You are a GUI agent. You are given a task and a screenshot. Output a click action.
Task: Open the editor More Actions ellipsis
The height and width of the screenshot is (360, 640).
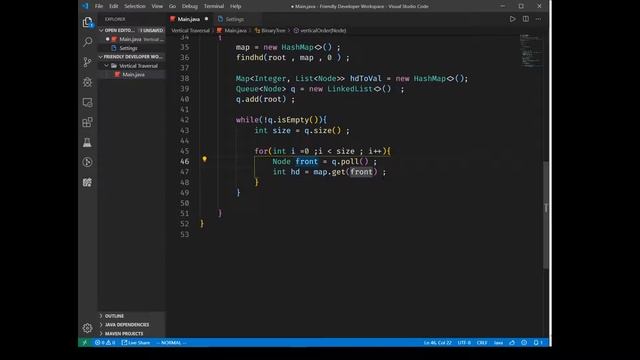538,19
